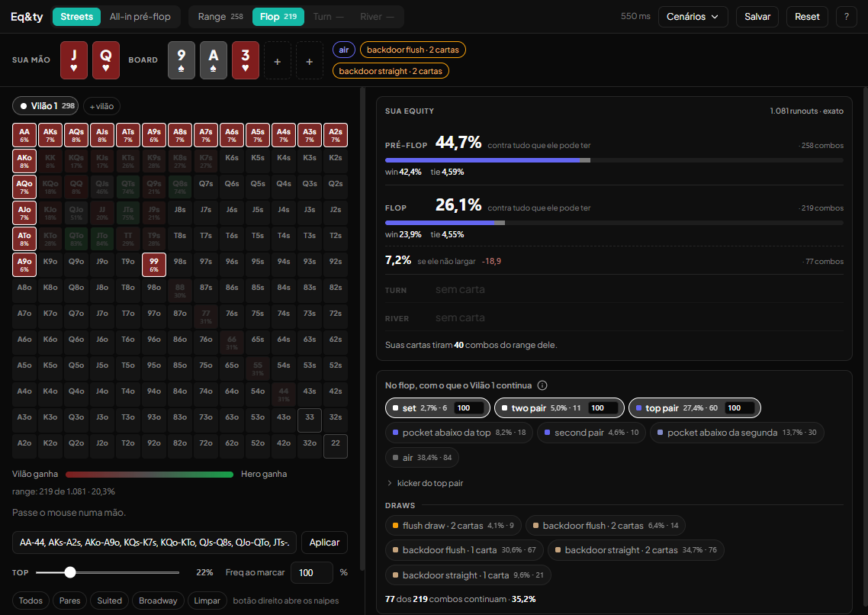Viewport: 868px width, 615px height.
Task: Enable the second pair chip
Action: click(x=591, y=433)
